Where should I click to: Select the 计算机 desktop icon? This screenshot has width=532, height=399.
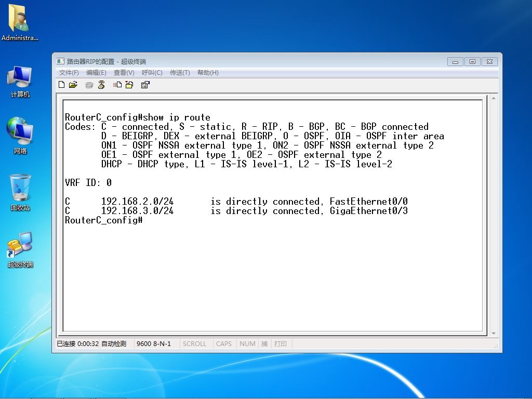[20, 82]
